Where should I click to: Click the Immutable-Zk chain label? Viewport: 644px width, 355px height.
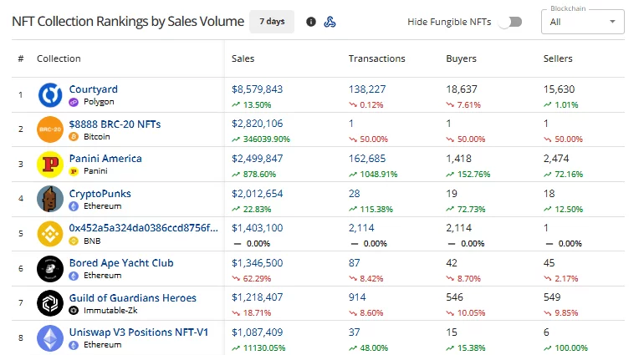(x=110, y=310)
